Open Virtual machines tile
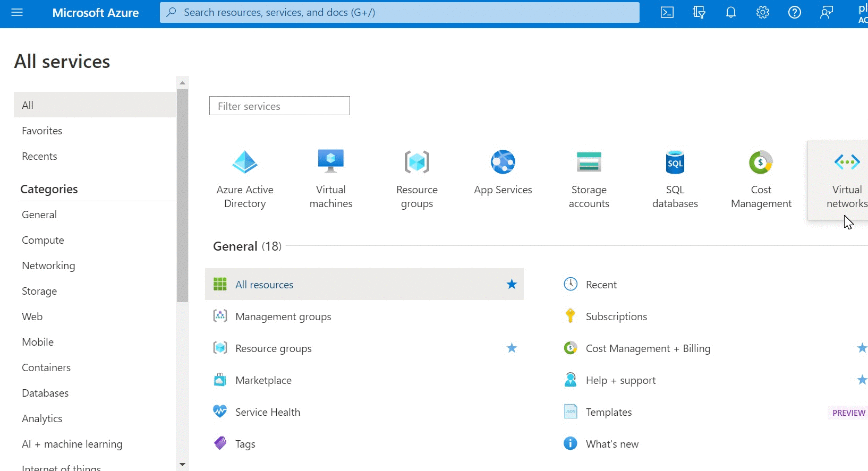 (331, 179)
